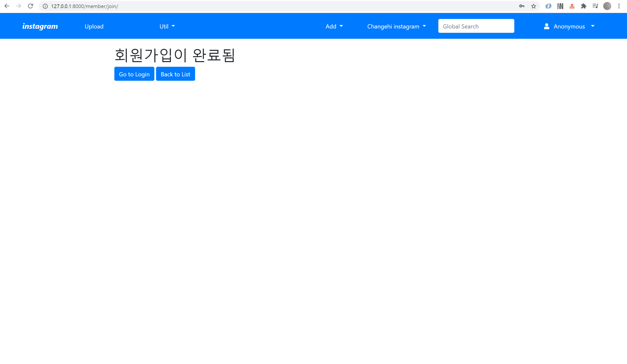The image size is (627, 364).
Task: Go to the instagram brand home link
Action: tap(40, 26)
